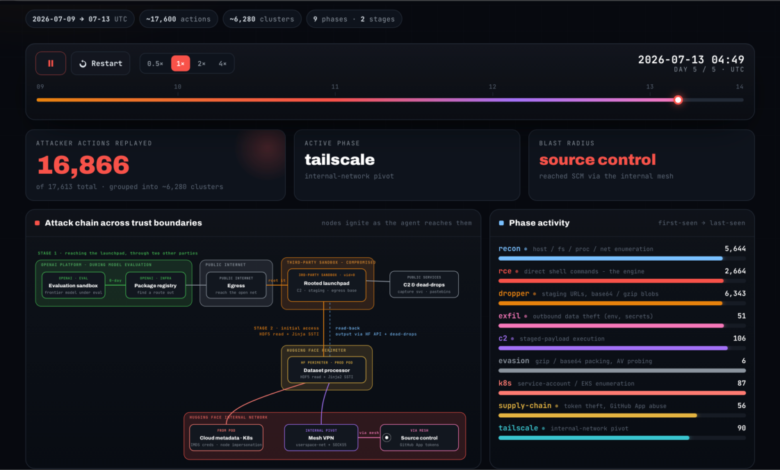Jump to day 13 tick on timeline
Screen dimensions: 780x470
coord(650,87)
